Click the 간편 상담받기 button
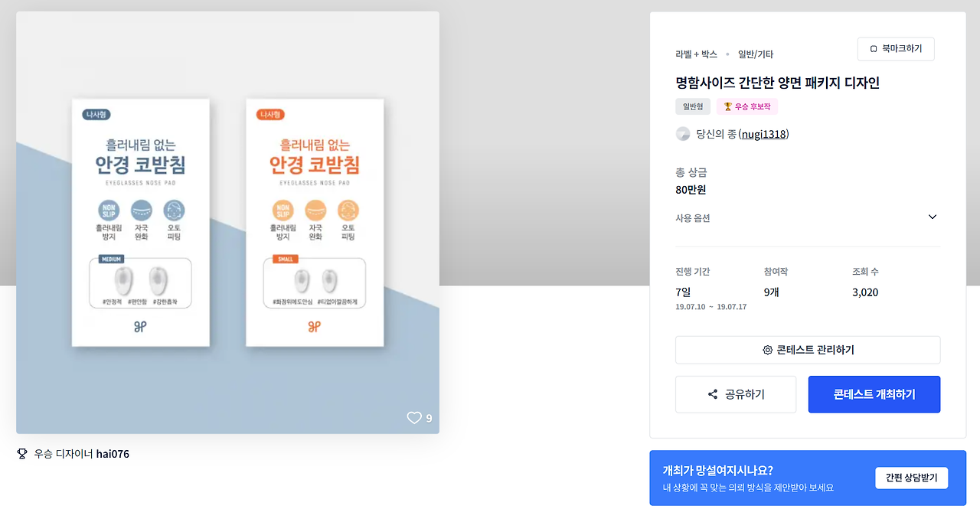Viewport: 980px width, 509px height. point(912,478)
